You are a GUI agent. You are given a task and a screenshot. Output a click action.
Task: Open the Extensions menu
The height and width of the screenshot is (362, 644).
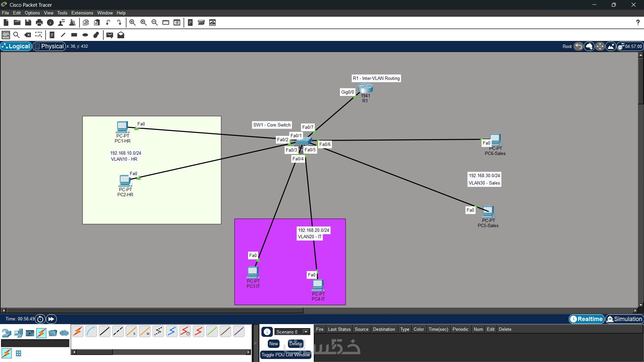[x=82, y=13]
